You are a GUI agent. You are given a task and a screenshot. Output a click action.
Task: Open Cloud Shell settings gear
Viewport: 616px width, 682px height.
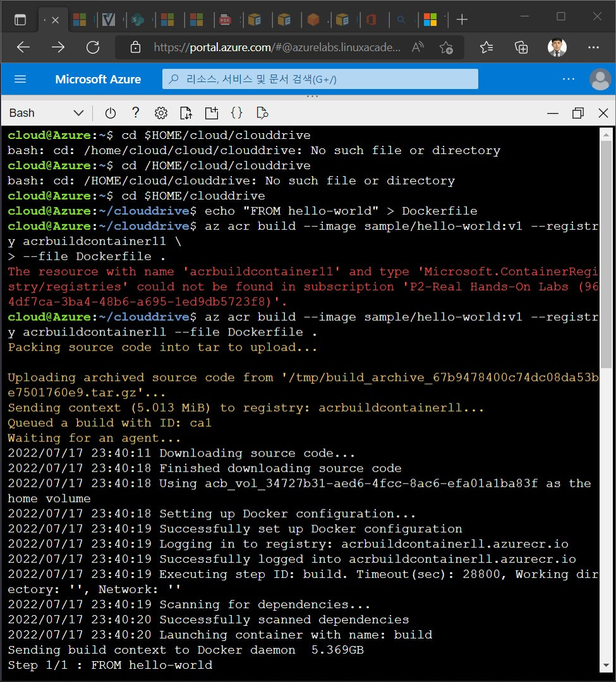pos(161,113)
